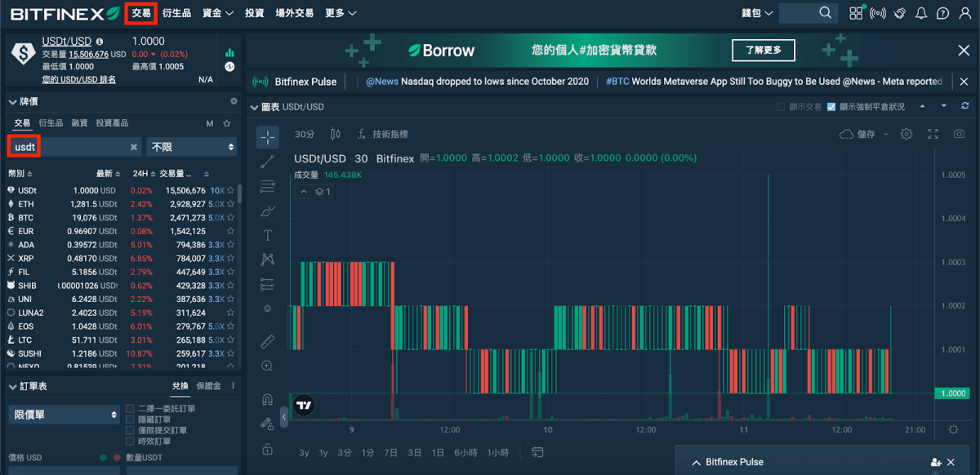Open bottom-right chart axis settings gear
The image size is (980, 475).
953,429
